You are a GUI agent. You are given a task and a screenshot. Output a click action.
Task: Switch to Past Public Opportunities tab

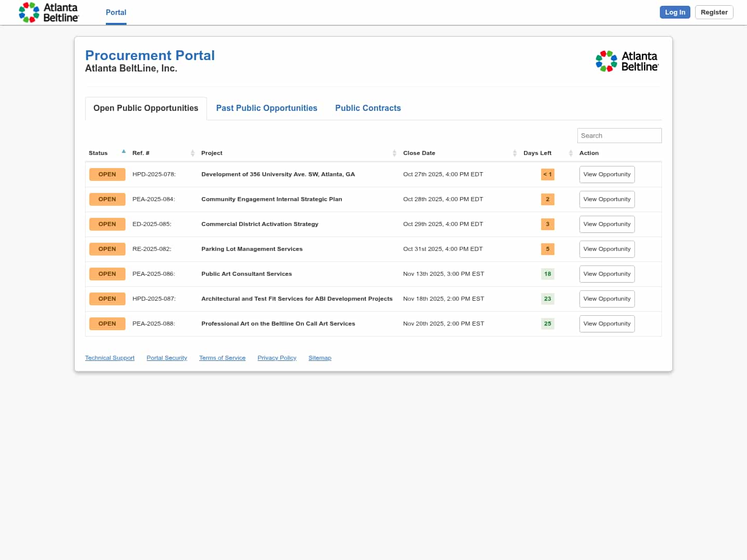pyautogui.click(x=267, y=108)
